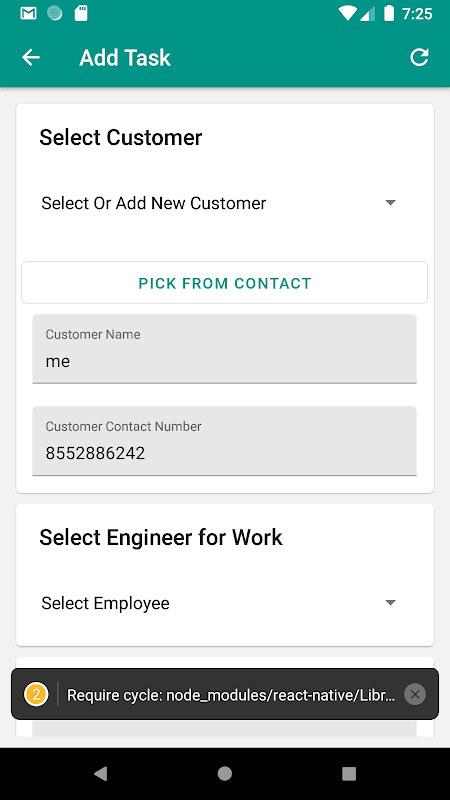Focus the Customer Name field
This screenshot has height=800, width=450.
point(224,349)
